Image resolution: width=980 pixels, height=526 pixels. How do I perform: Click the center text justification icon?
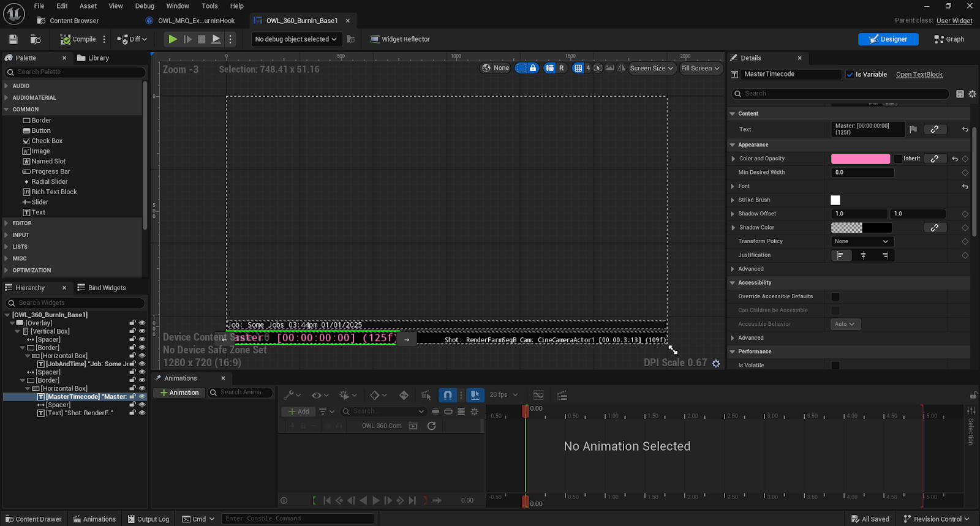[x=863, y=255]
